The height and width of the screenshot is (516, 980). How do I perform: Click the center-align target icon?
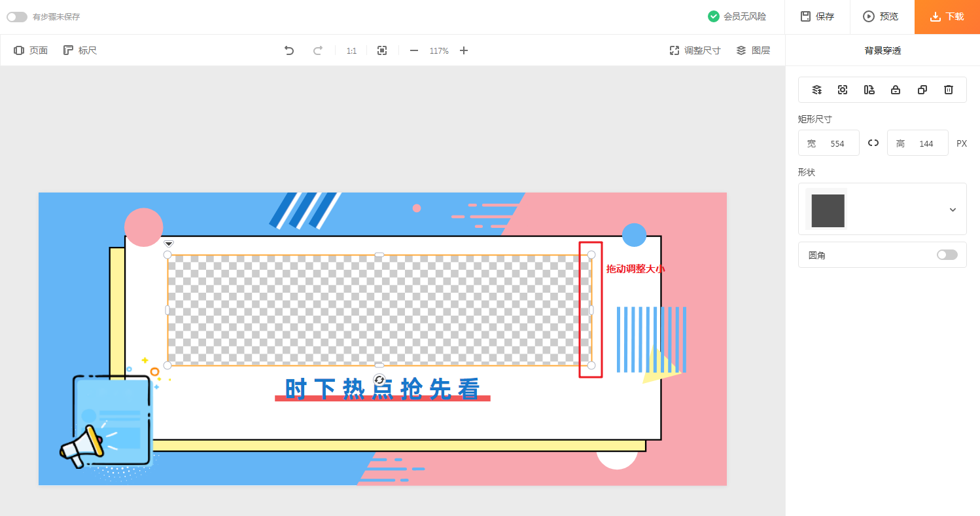843,90
